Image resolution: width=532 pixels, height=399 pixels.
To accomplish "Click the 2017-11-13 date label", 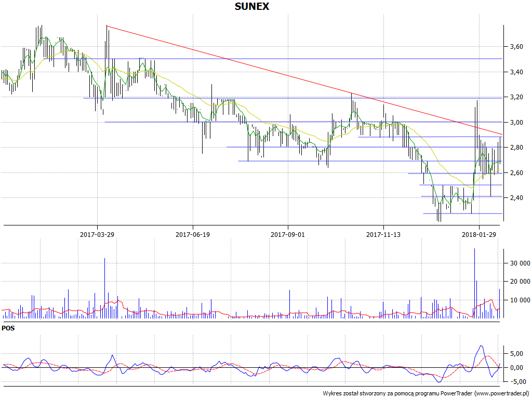I will coord(383,234).
